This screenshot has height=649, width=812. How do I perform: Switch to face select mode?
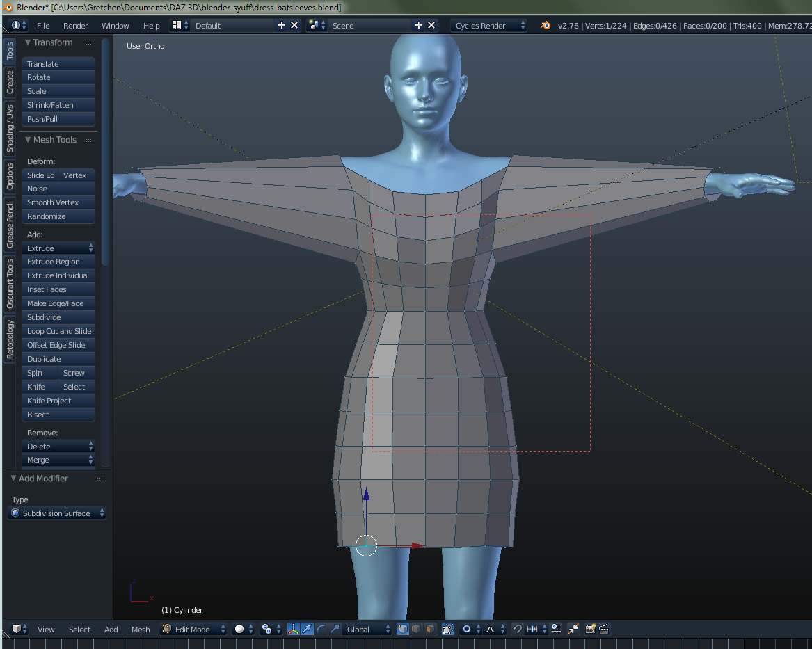(x=429, y=629)
